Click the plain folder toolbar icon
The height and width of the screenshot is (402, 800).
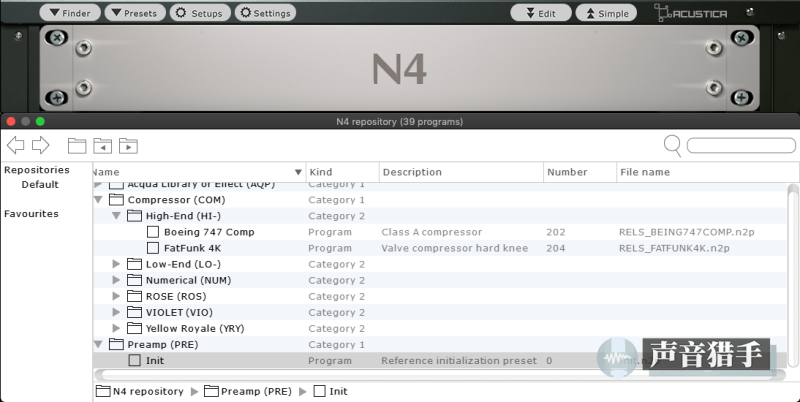77,146
